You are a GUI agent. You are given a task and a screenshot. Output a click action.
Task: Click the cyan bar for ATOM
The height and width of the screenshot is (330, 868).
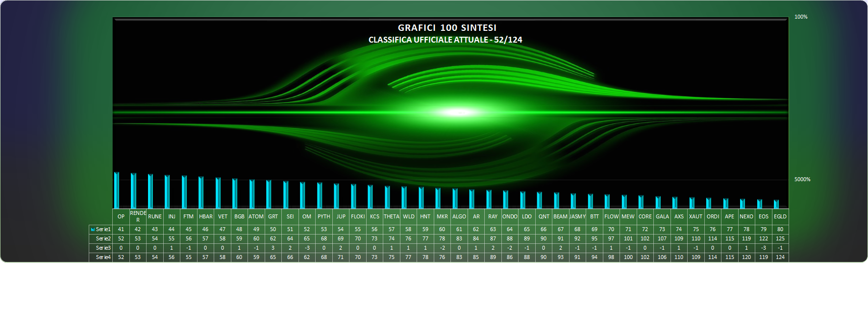point(252,194)
